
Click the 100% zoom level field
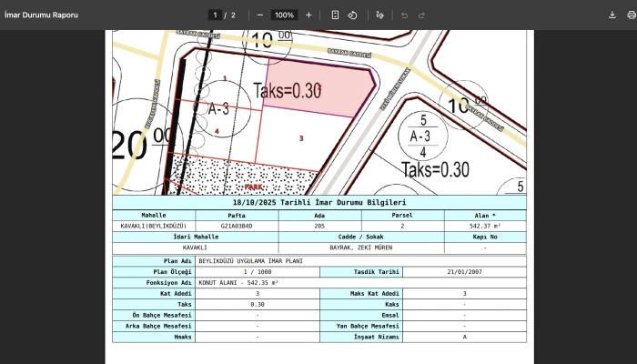click(x=284, y=15)
